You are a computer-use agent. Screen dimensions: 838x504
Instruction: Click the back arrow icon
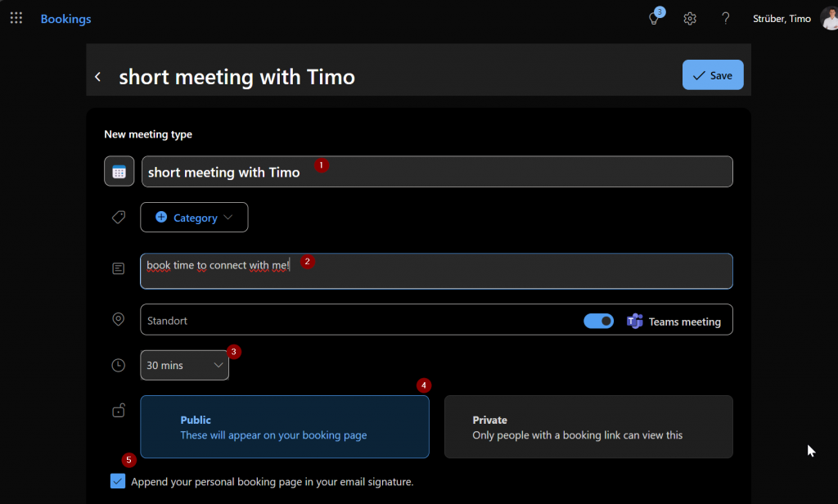98,77
